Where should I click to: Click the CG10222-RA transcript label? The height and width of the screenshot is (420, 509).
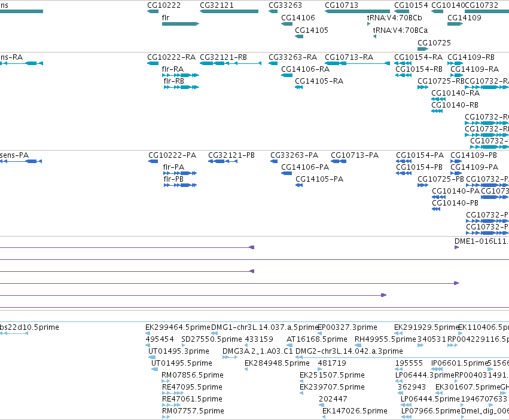click(x=172, y=57)
